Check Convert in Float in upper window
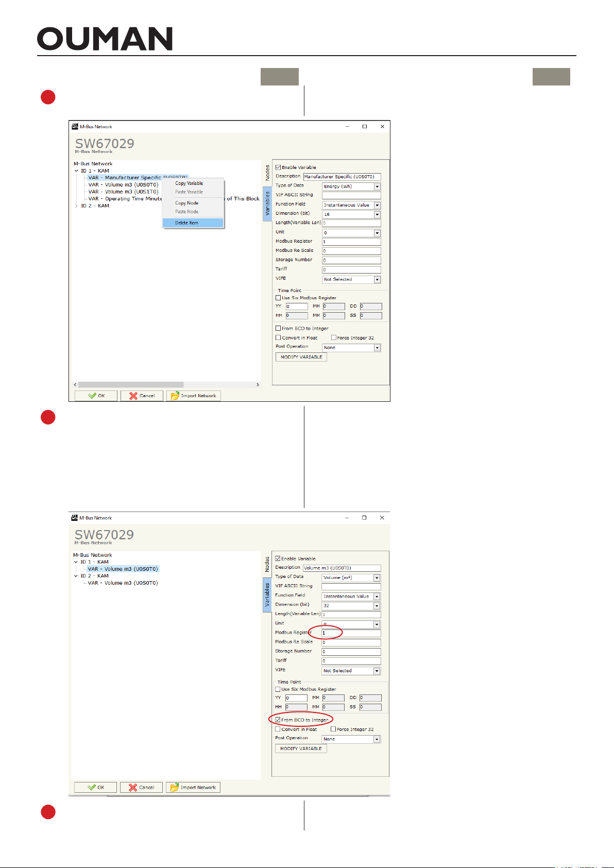Screen dimensions: 614x868 click(x=278, y=338)
